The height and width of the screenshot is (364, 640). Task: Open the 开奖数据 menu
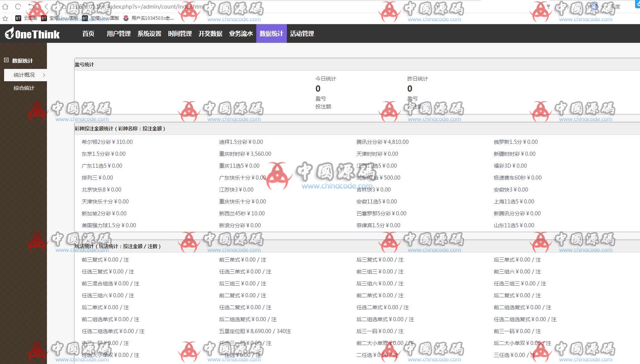tap(210, 34)
